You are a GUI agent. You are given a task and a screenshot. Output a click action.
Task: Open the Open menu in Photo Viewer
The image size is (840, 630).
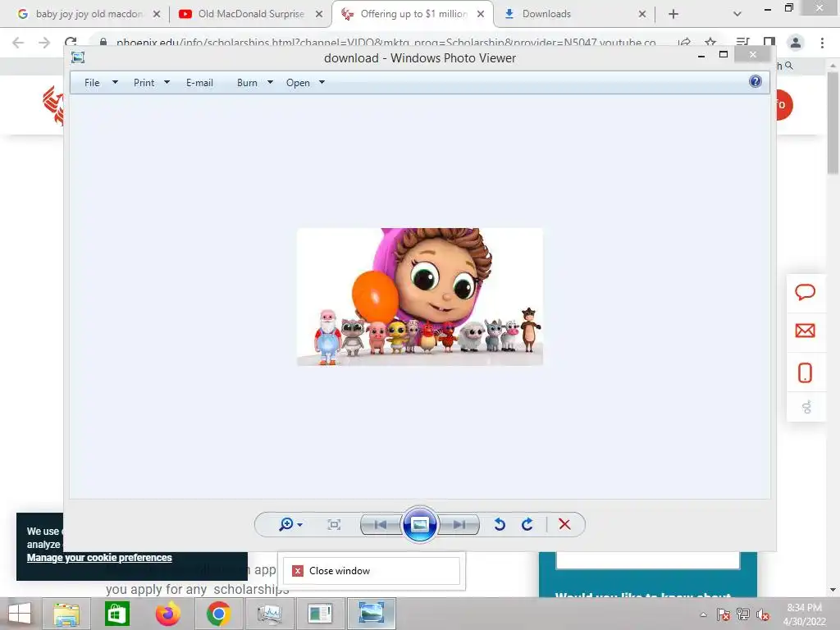tap(298, 83)
